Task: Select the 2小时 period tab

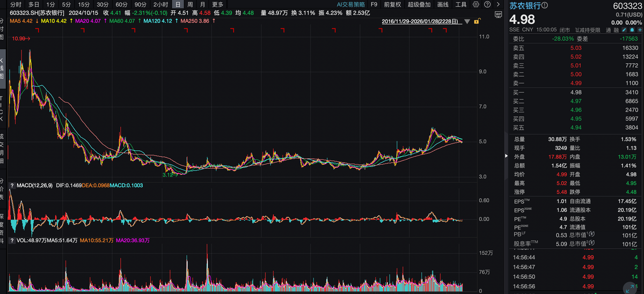Action: point(160,4)
